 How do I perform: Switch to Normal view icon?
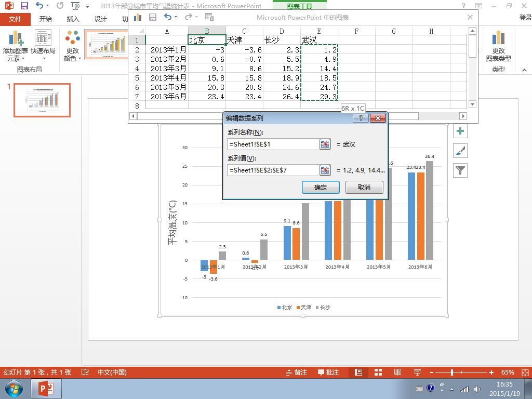coord(358,372)
